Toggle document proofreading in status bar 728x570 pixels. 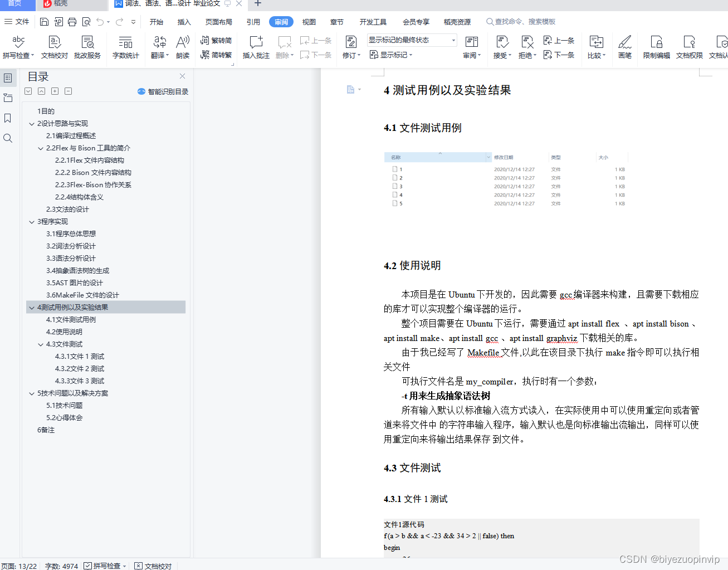153,566
